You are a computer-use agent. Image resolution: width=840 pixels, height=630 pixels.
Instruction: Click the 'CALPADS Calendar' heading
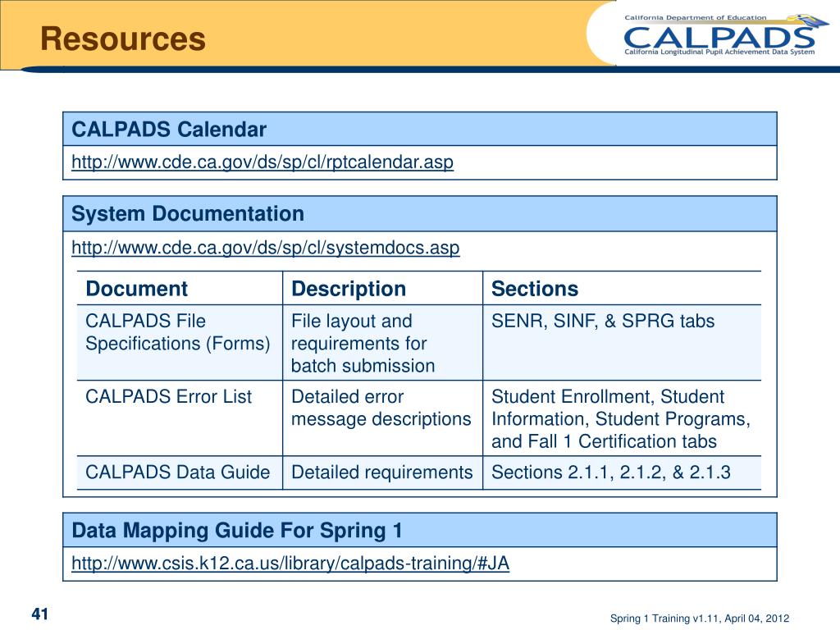click(169, 130)
